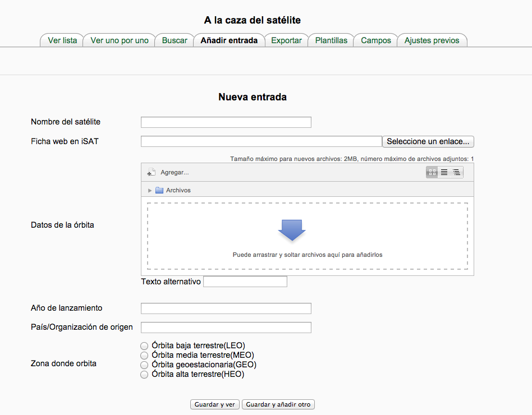The image size is (532, 415).
Task: Click Guardar y ver button
Action: [215, 404]
